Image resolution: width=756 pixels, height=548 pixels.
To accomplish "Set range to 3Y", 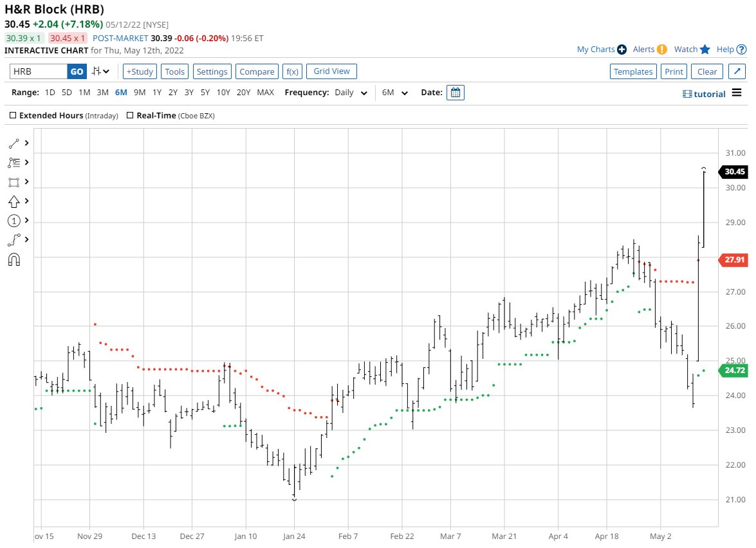I will click(x=189, y=93).
